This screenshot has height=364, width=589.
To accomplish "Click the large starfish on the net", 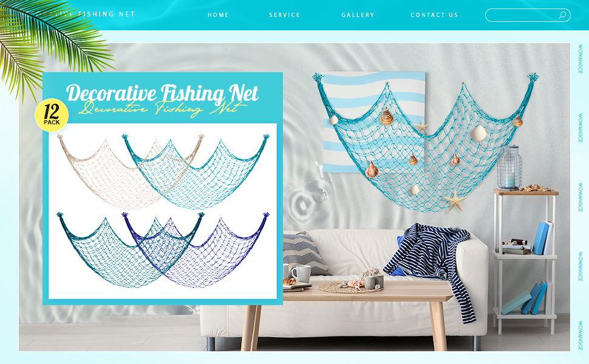I will point(455,200).
